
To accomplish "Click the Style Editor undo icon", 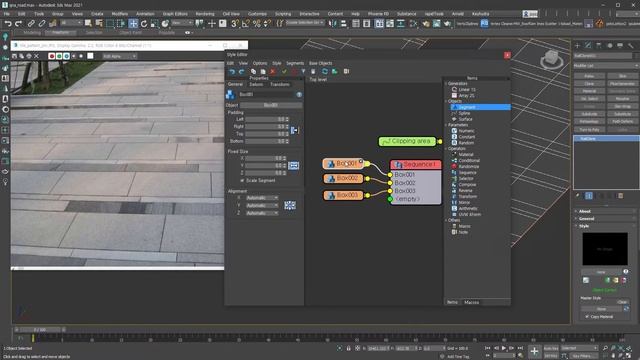I will coord(232,71).
